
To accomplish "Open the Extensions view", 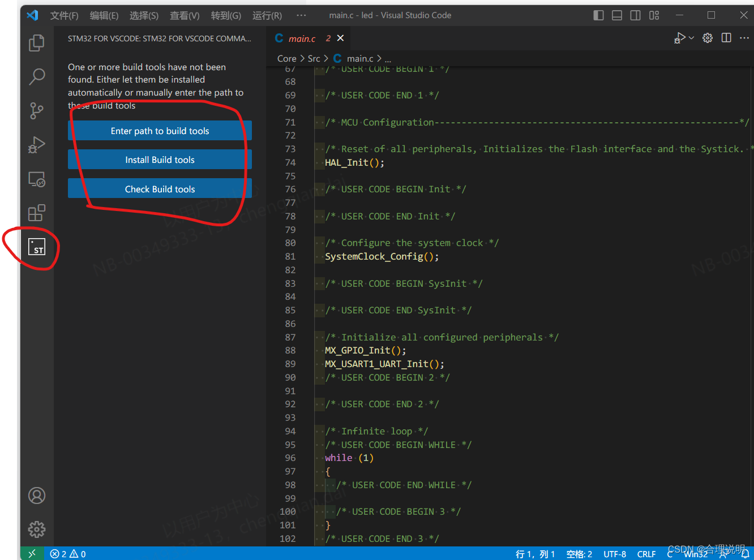I will pos(37,213).
